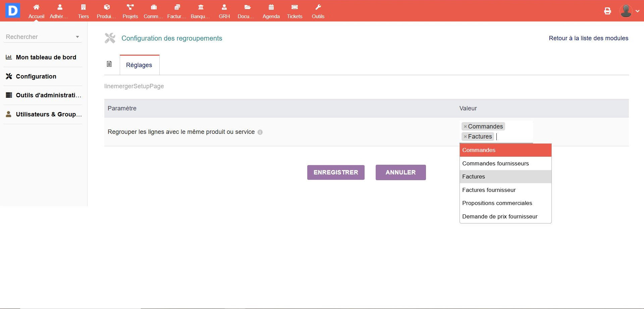This screenshot has height=309, width=644.
Task: Follow Retour à la liste des modules link
Action: (x=588, y=38)
